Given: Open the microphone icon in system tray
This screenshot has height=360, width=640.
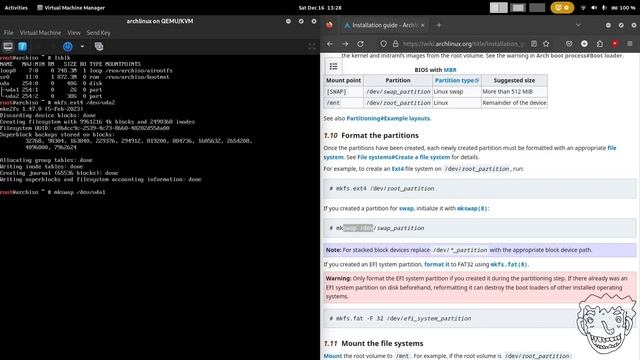Looking at the screenshot, I should point(604,7).
